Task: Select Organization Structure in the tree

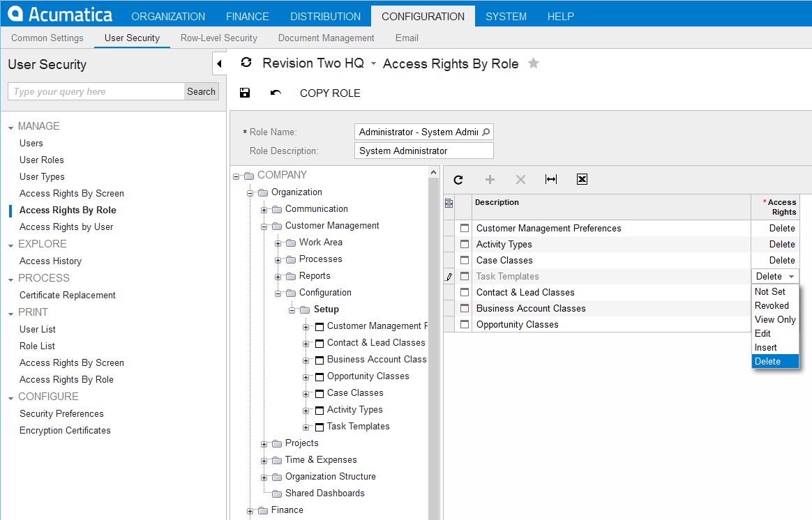Action: click(331, 477)
